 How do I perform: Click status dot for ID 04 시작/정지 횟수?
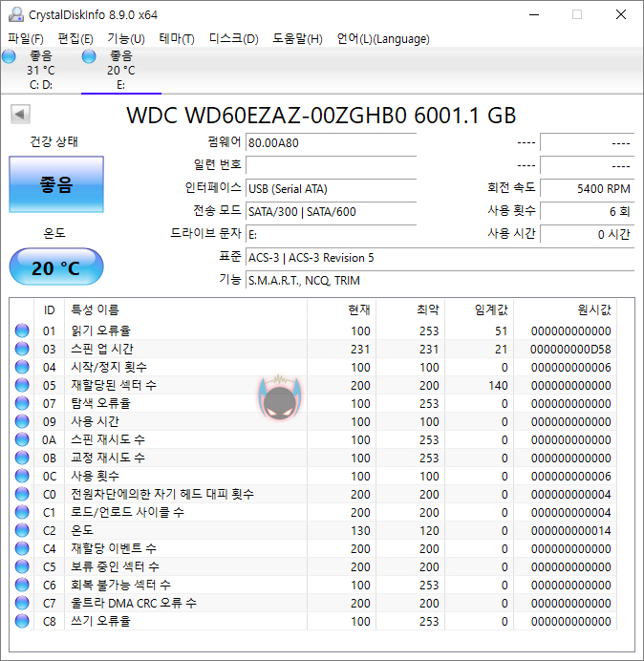[22, 367]
